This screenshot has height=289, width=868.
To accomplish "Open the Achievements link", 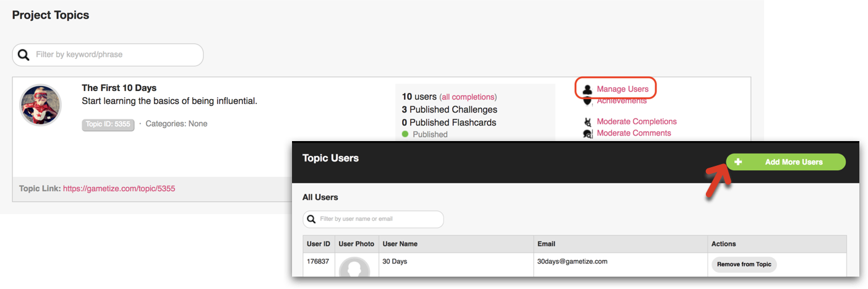I will [x=622, y=101].
